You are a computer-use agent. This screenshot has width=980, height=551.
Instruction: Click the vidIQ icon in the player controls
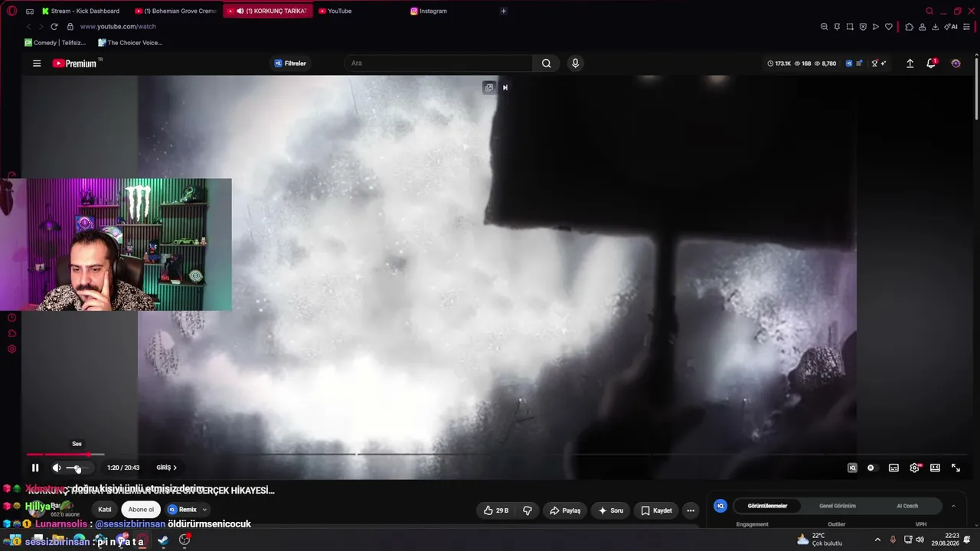tap(852, 468)
